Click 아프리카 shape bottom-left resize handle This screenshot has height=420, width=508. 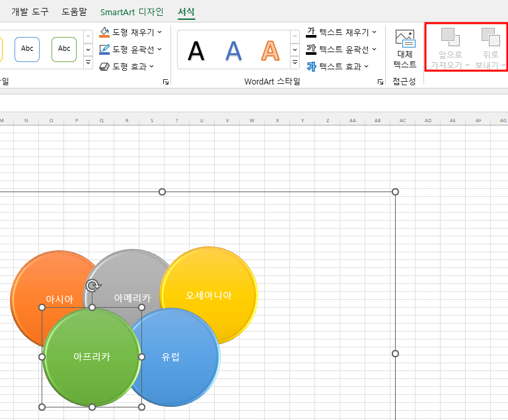coord(42,407)
